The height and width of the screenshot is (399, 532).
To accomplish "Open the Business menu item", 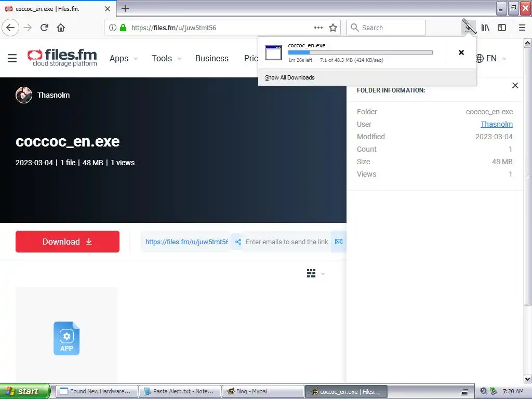I will (x=212, y=58).
